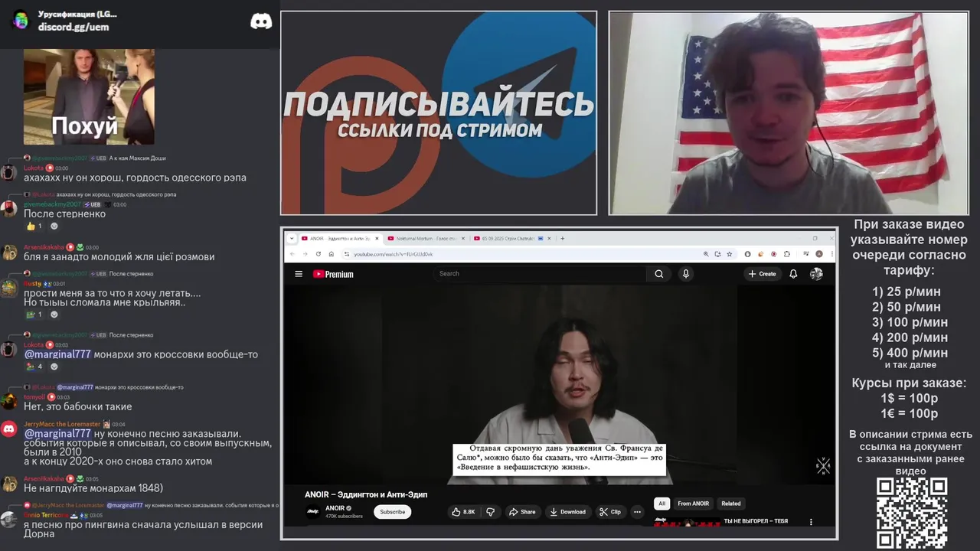
Task: Click username JerryMacc the Loremaster
Action: point(62,424)
